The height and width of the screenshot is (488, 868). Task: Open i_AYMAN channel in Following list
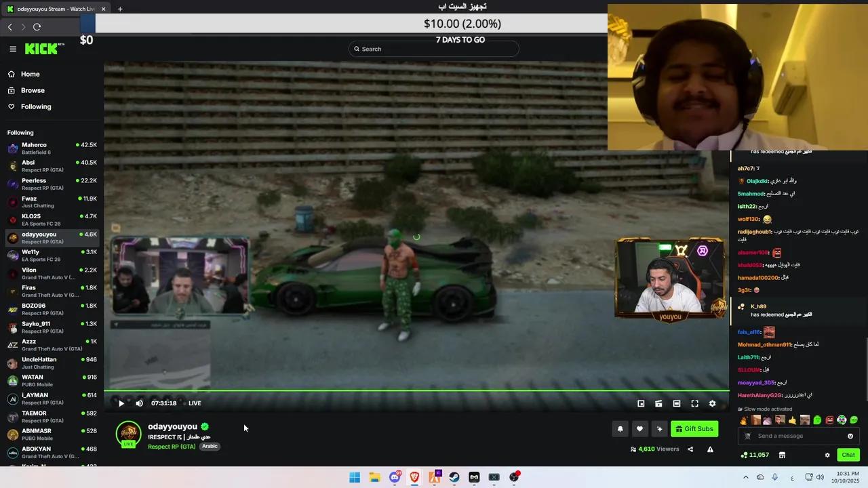pos(52,399)
